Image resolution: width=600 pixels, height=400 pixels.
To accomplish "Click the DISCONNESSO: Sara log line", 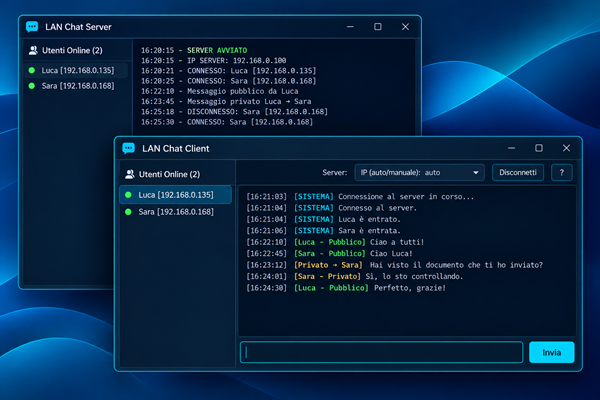I will tap(234, 112).
